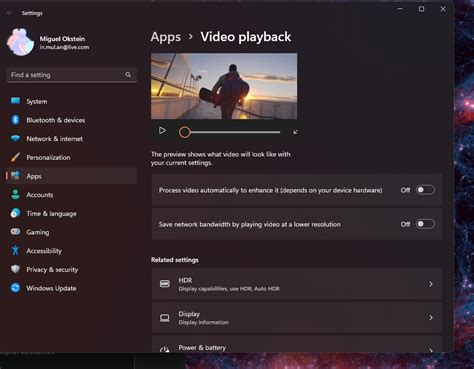Maximize the Settings window

[421, 9]
